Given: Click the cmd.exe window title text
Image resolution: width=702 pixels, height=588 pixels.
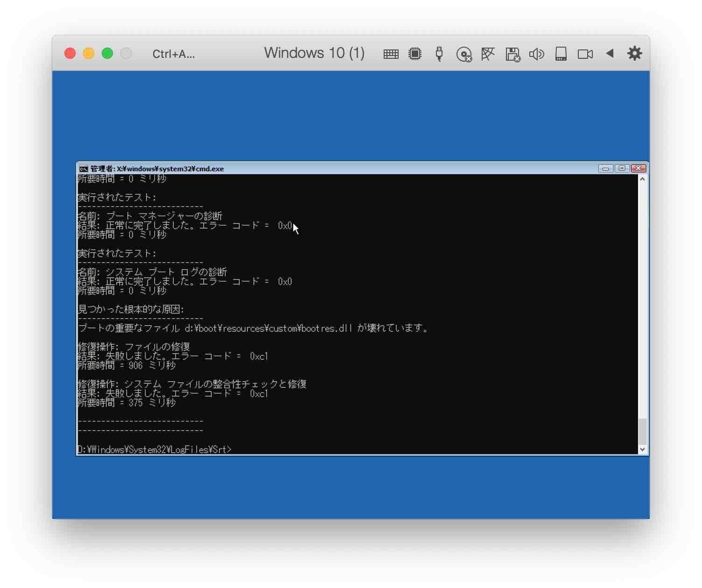Looking at the screenshot, I should coord(157,169).
